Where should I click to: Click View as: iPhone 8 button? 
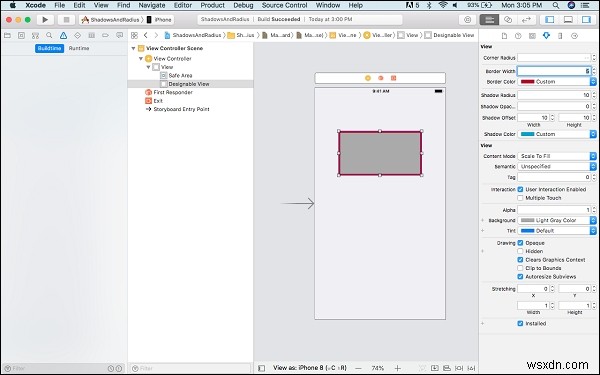(310, 368)
